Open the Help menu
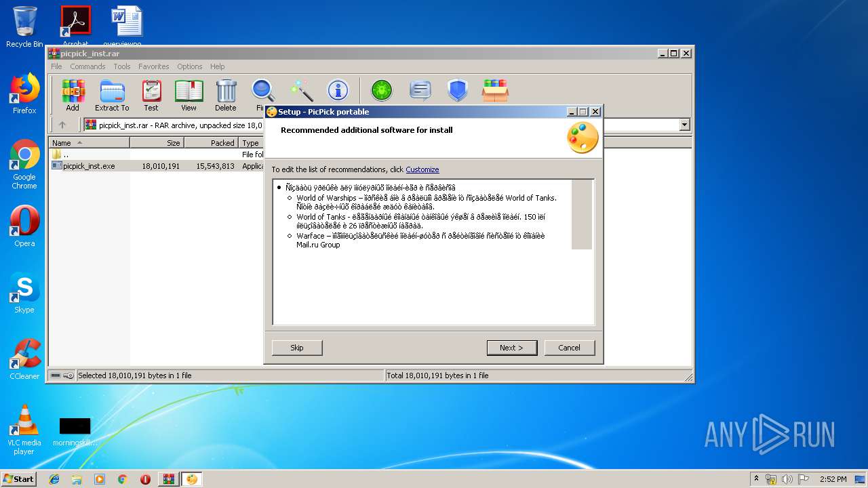This screenshot has width=868, height=488. pos(217,66)
